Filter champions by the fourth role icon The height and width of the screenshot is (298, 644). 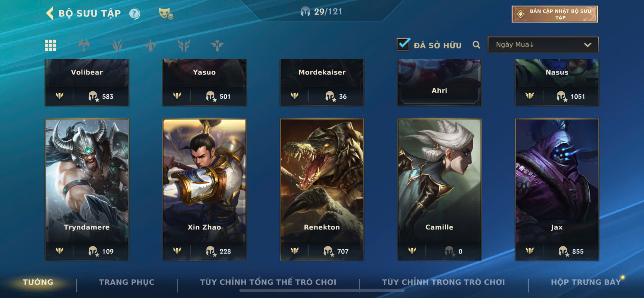pos(184,45)
